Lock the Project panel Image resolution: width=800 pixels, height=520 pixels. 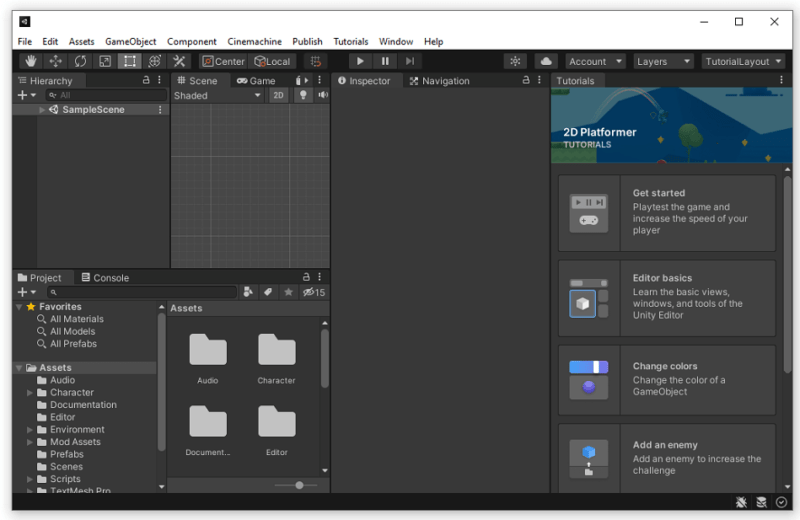point(306,277)
